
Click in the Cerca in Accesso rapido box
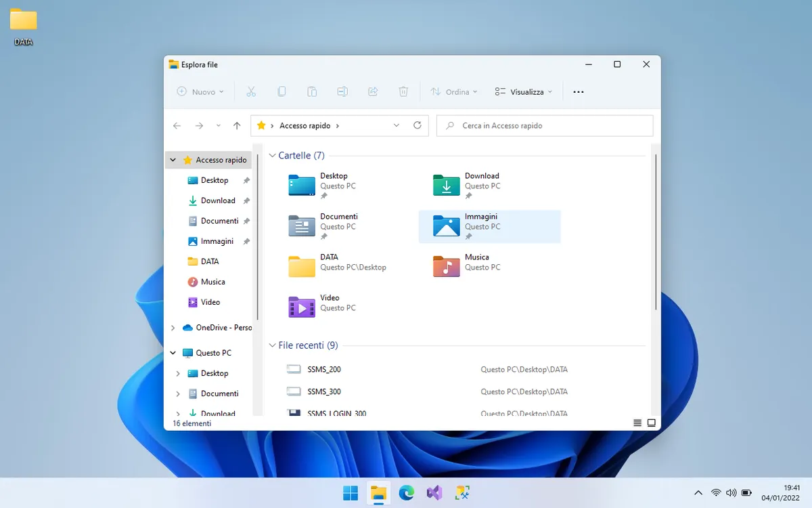tap(545, 125)
